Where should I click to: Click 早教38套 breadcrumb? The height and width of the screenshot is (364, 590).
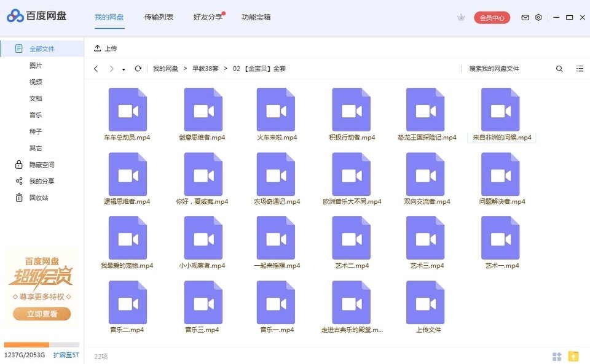(x=205, y=69)
